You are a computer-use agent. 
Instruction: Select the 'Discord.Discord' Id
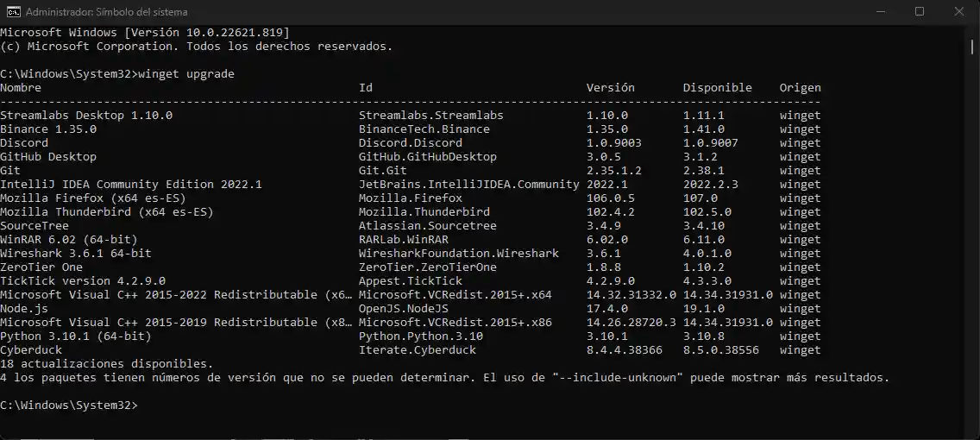(x=411, y=143)
